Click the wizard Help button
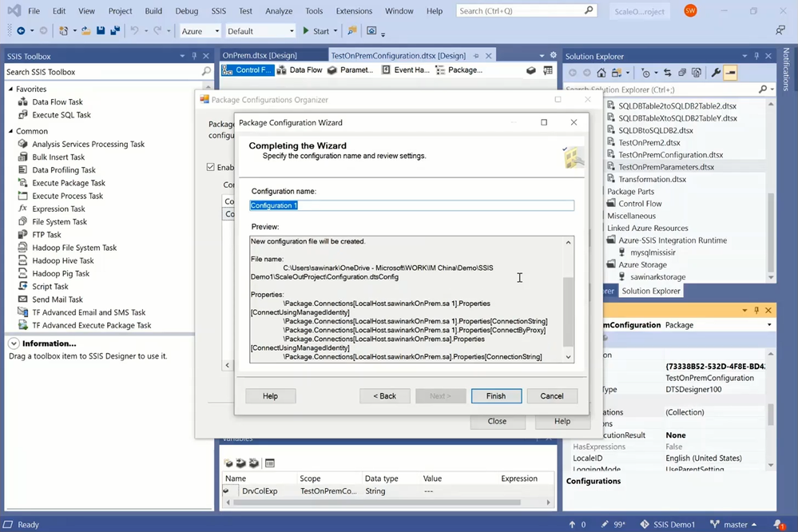Viewport: 798px width, 532px height. (270, 396)
